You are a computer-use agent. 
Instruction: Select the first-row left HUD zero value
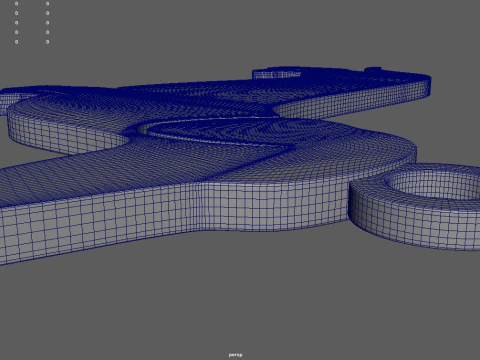coord(17,4)
